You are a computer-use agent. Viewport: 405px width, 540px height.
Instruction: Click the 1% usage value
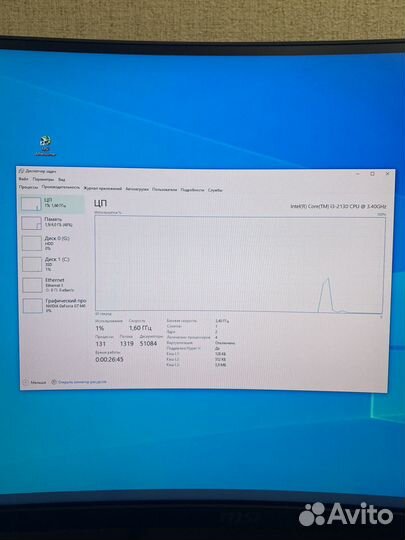click(100, 328)
